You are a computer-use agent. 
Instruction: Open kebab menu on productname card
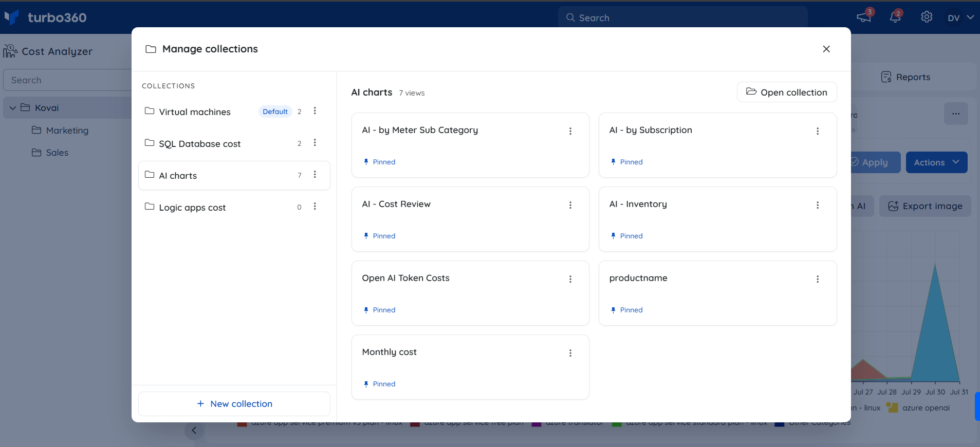tap(818, 279)
